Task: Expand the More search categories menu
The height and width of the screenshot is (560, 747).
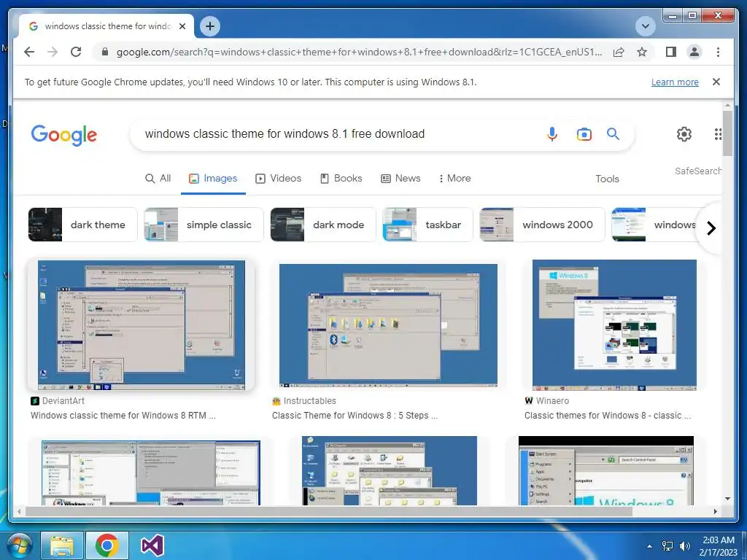Action: pos(455,179)
